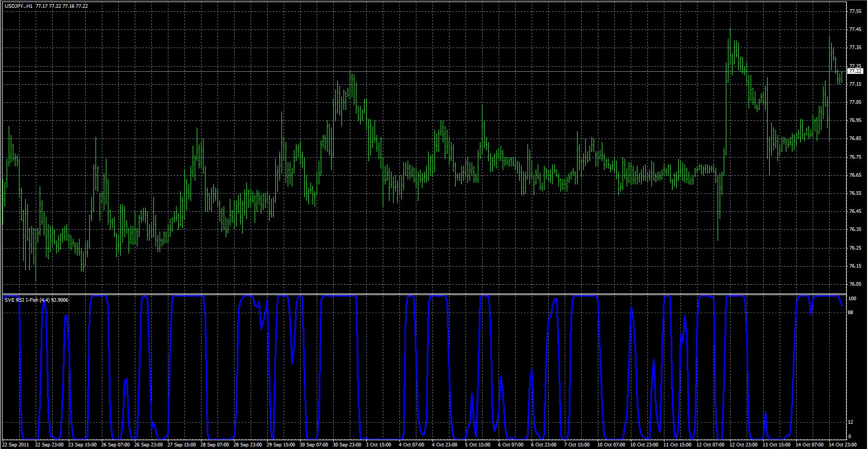This screenshot has height=449, width=868.
Task: Select the 7 Oct 15:00 time label
Action: tap(577, 444)
